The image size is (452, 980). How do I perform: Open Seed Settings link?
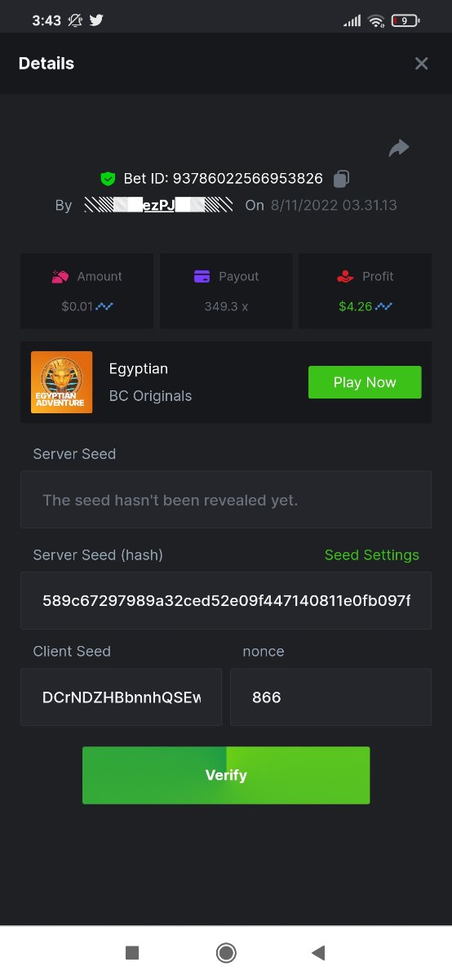[x=372, y=555]
